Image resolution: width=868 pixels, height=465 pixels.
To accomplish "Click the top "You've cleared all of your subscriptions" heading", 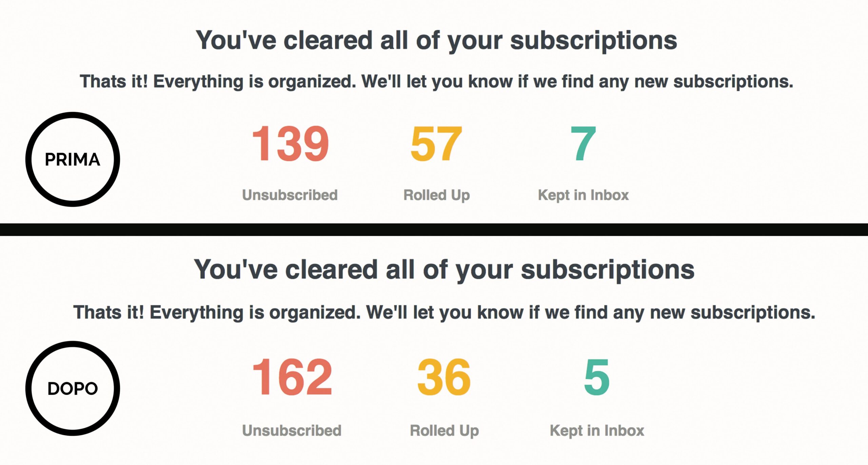I will point(436,41).
